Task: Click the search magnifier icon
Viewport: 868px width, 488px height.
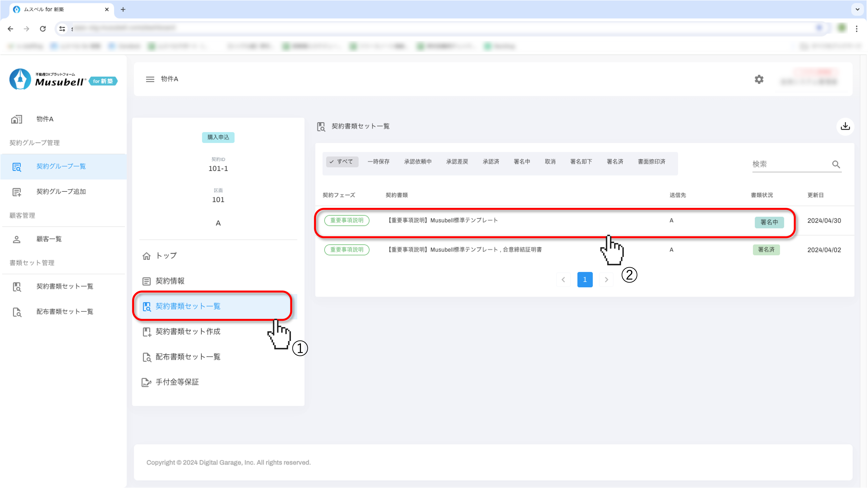Action: tap(836, 164)
